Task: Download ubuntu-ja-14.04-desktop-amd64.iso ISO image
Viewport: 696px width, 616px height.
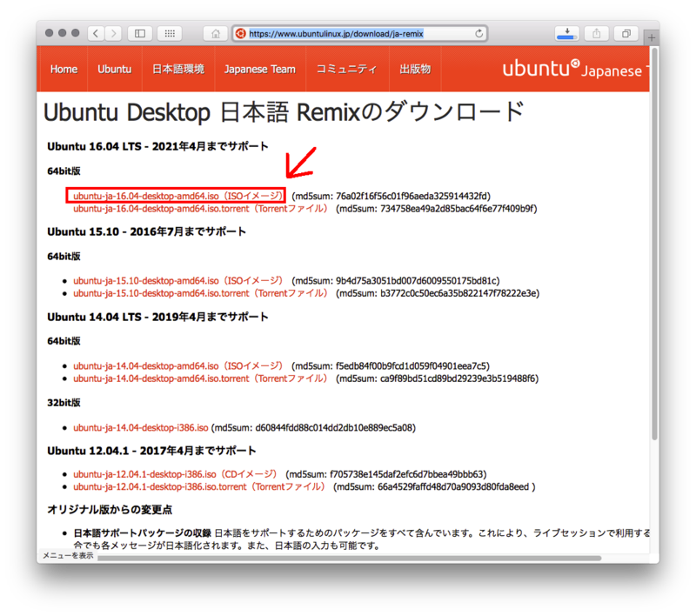Action: point(177,365)
